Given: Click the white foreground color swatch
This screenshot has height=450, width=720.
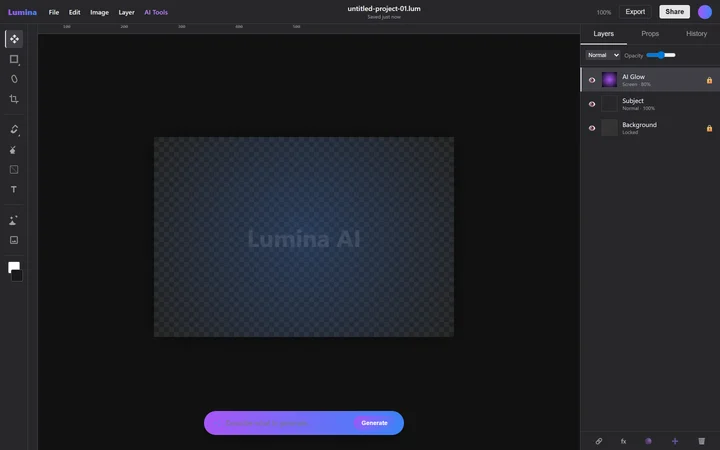Looking at the screenshot, I should 13,266.
